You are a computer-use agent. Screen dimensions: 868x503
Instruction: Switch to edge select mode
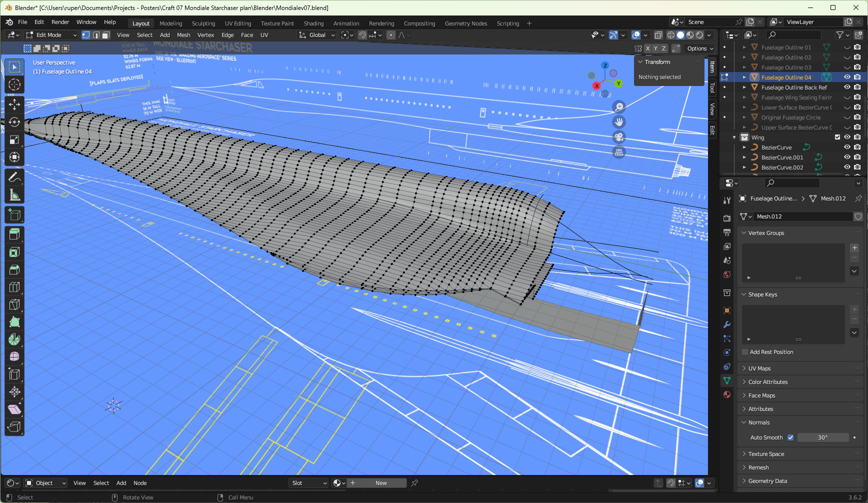[96, 35]
